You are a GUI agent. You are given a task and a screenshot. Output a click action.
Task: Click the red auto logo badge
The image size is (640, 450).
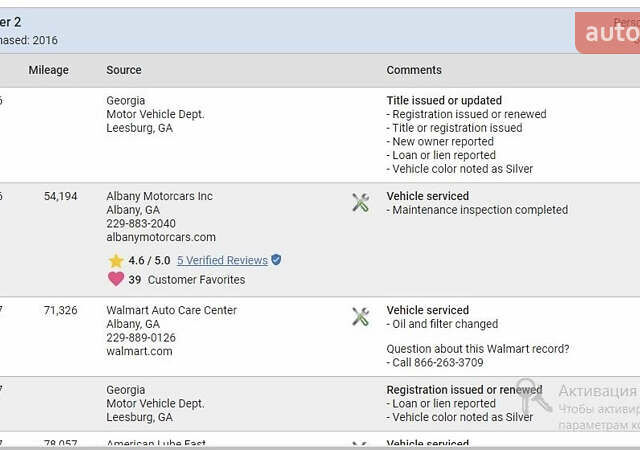coord(607,33)
